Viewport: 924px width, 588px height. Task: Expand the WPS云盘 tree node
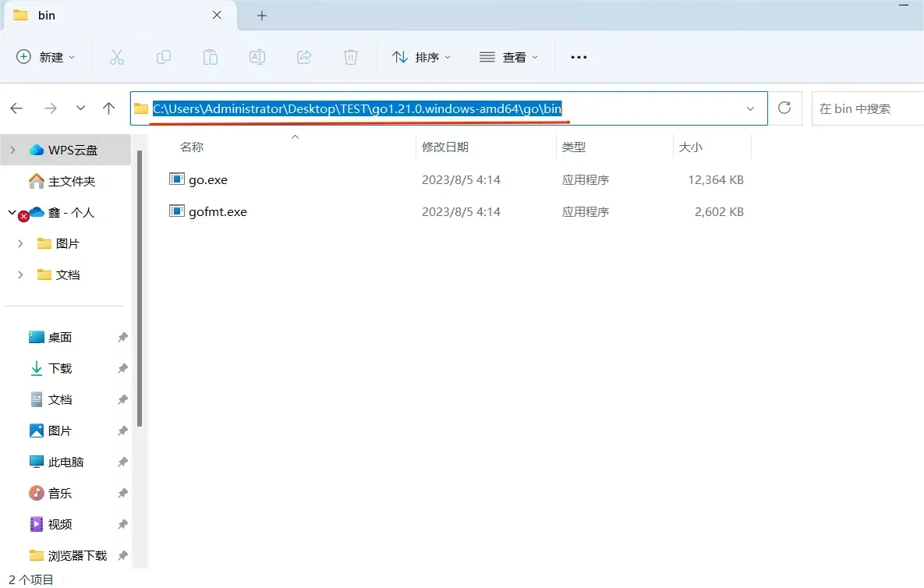pos(13,150)
